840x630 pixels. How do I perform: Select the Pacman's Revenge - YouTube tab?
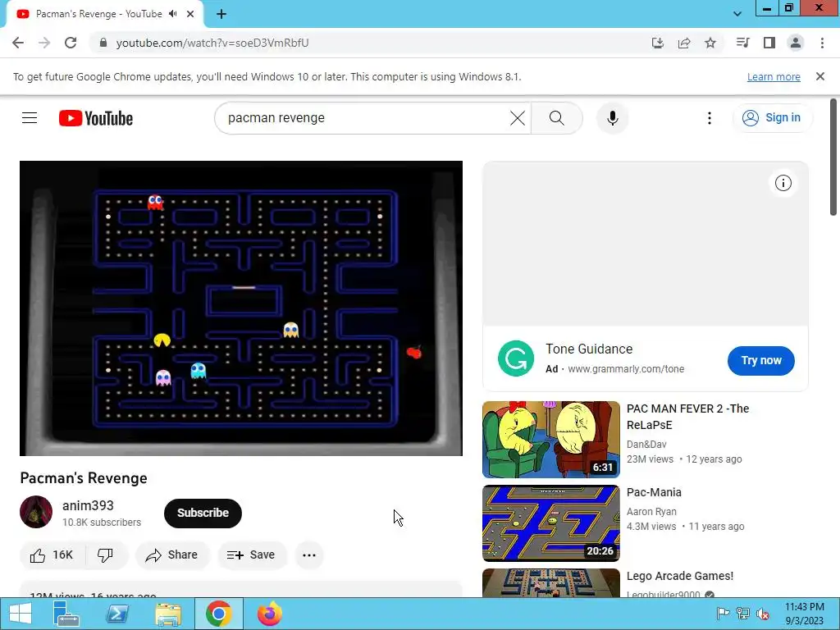[106, 14]
